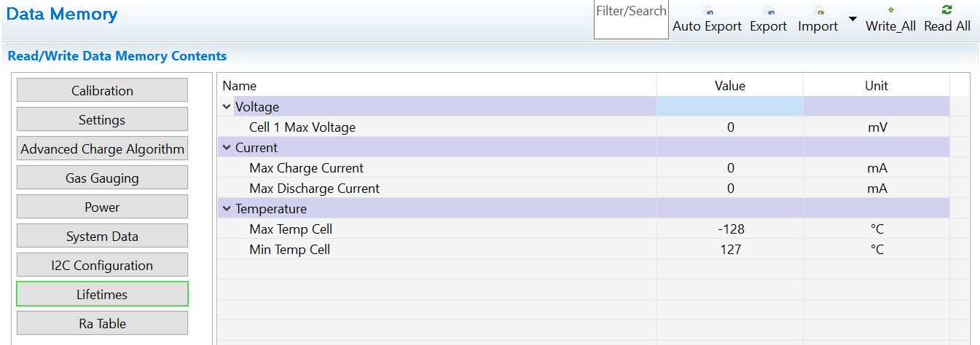Click the Export toolbar icon
The width and height of the screenshot is (980, 345).
click(x=769, y=12)
